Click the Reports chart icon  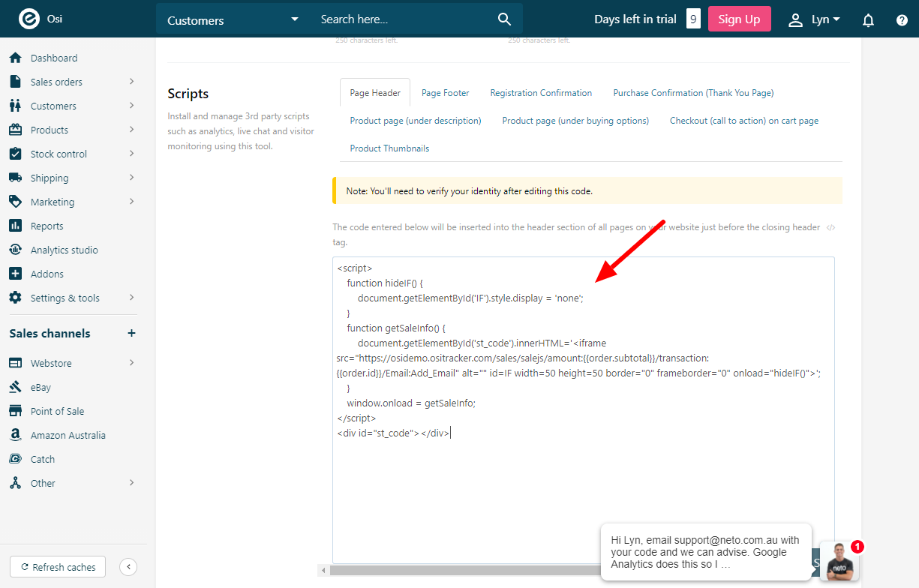15,226
